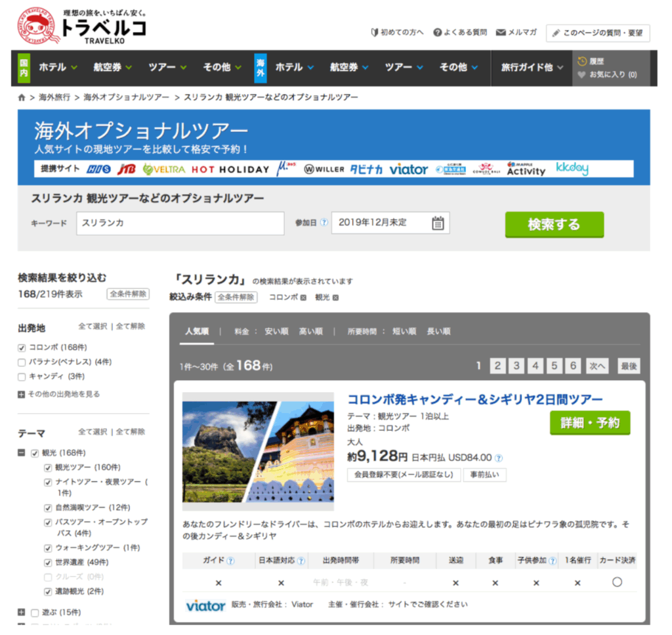Uncheck 世界遺産 (49件) checkbox
Screen dimensions: 672x635
(48, 563)
